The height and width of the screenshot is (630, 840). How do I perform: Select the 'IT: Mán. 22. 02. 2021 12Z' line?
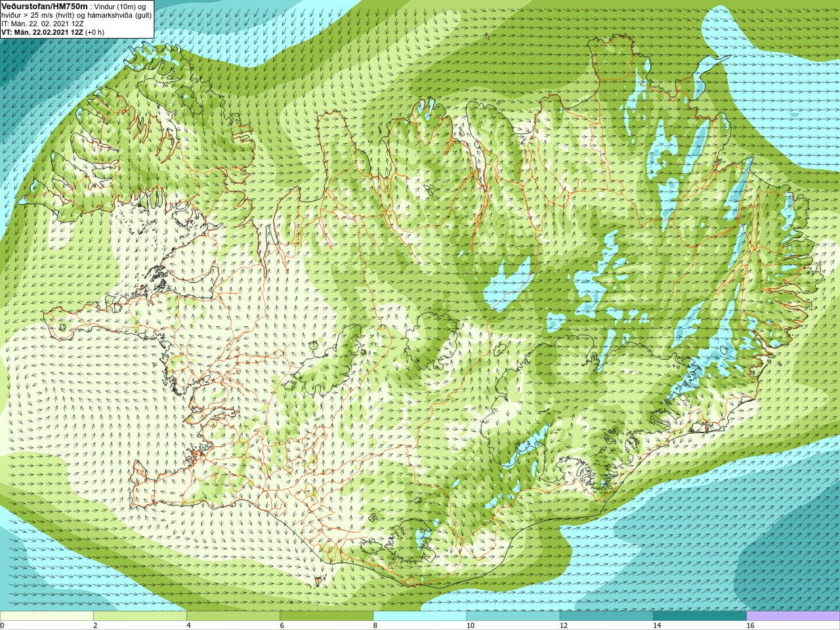(x=43, y=23)
